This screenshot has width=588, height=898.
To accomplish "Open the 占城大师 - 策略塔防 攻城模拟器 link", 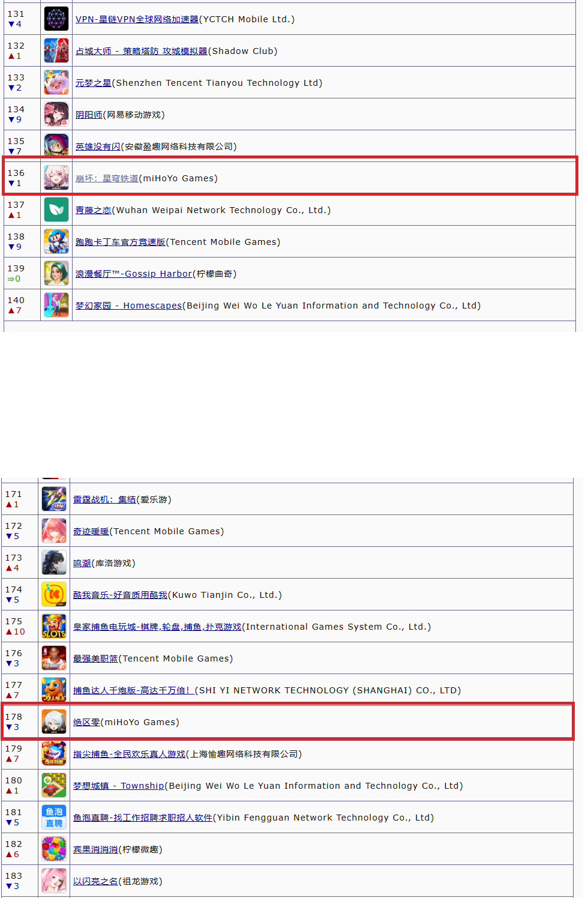I will tap(142, 51).
